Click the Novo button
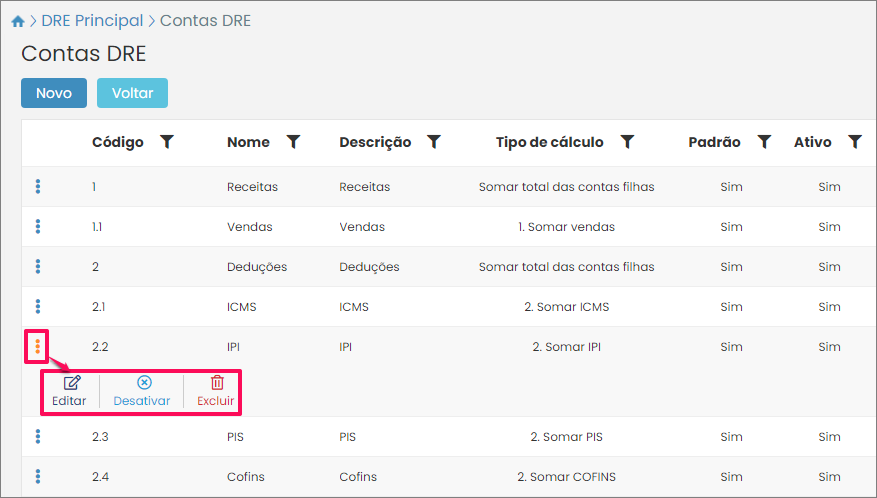The width and height of the screenshot is (877, 498). pos(54,93)
